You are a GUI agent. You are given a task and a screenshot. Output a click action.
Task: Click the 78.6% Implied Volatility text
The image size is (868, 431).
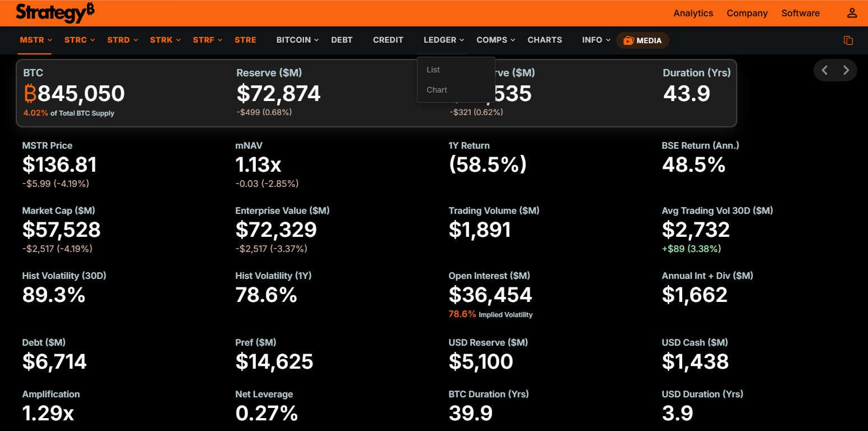point(490,314)
